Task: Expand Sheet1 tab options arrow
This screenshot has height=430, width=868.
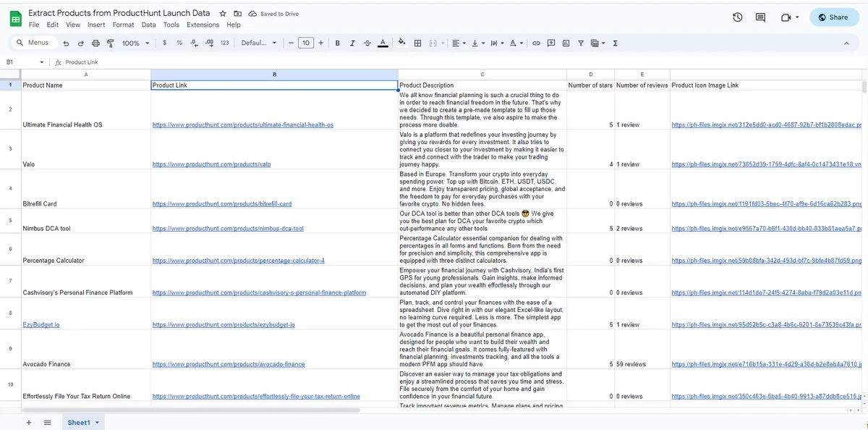Action: pos(97,422)
